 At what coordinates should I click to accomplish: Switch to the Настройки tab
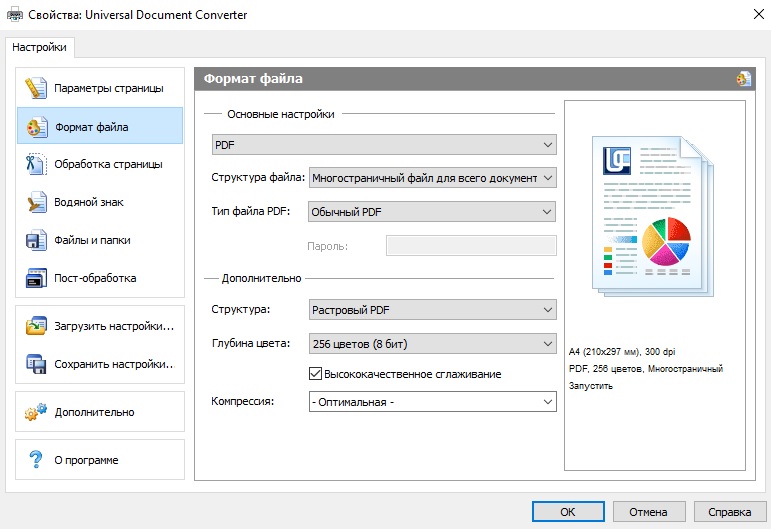(41, 47)
